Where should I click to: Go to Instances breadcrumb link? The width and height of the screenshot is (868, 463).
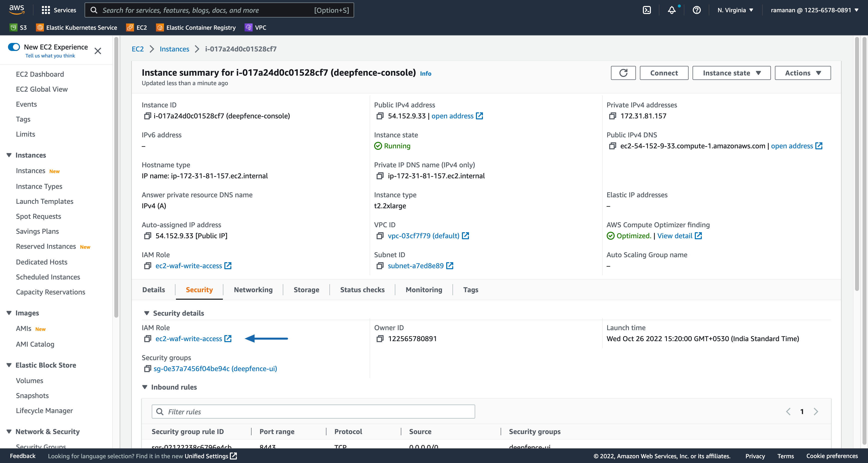coord(174,49)
